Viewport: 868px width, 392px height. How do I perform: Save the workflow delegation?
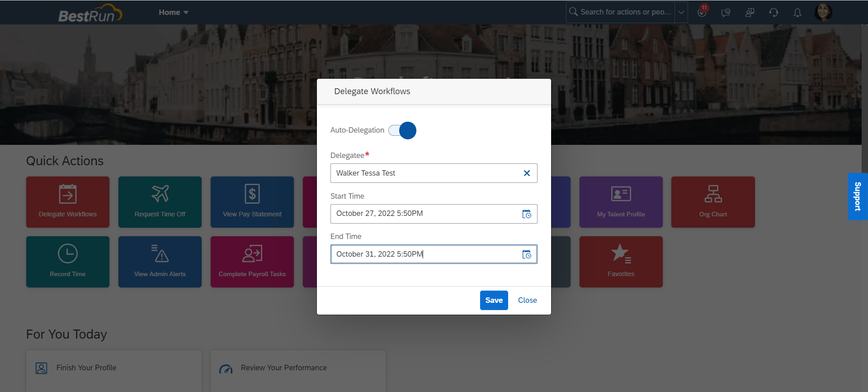point(494,301)
